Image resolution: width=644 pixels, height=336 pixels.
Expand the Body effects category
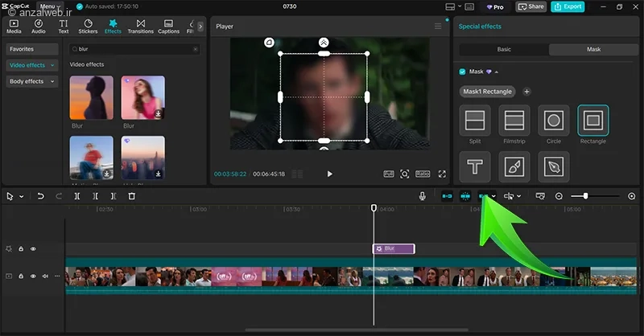point(31,81)
